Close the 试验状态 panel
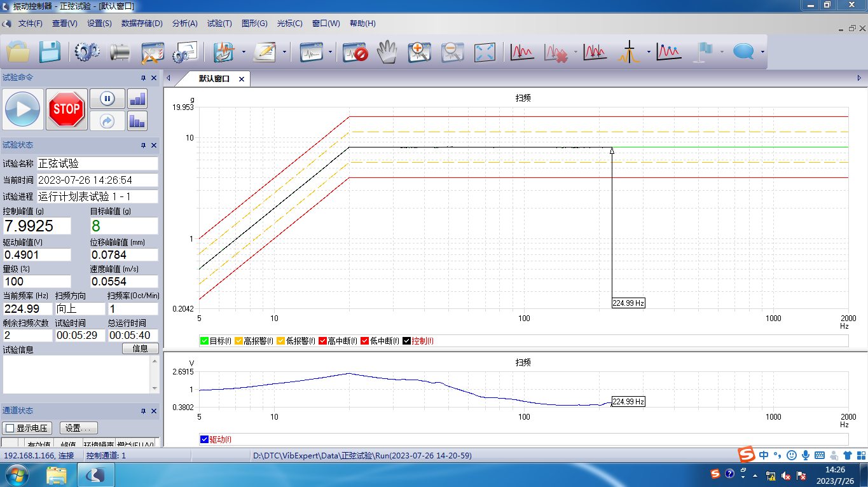This screenshot has height=487, width=868. coord(154,145)
